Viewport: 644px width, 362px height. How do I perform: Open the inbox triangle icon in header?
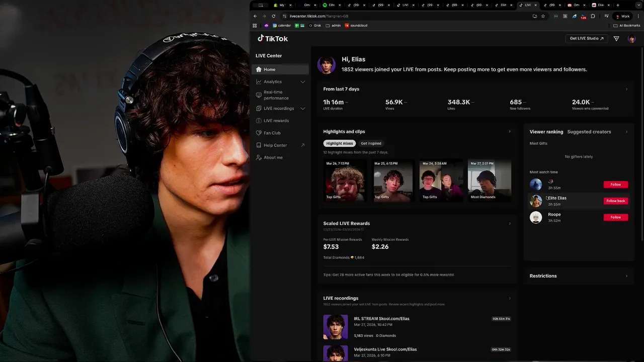click(616, 39)
